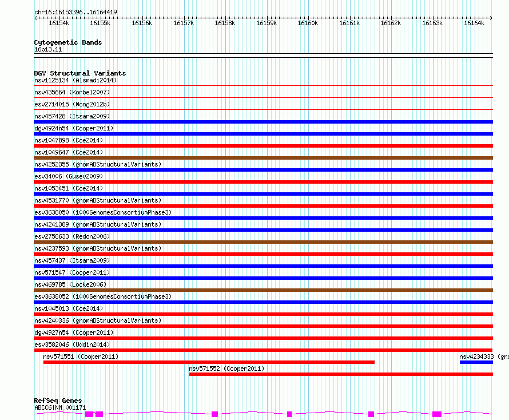The image size is (509, 420).
Task: Select the 16157k ruler tick label
Action: tap(184, 23)
